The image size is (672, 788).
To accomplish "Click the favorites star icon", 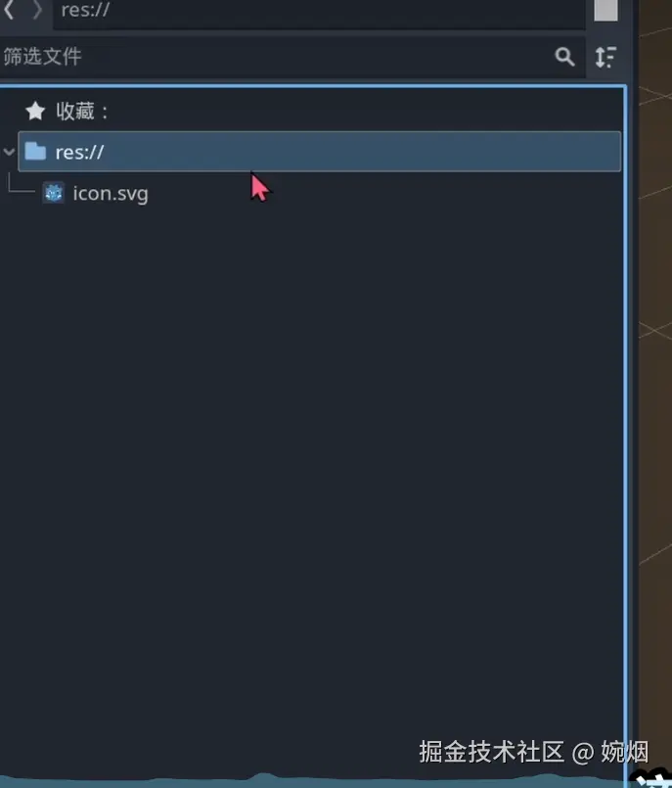I will (35, 111).
